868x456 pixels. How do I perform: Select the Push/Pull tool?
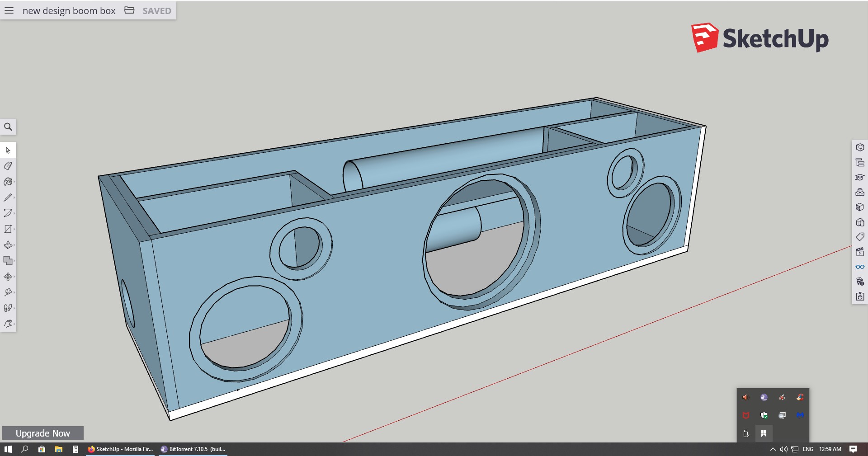tap(8, 245)
